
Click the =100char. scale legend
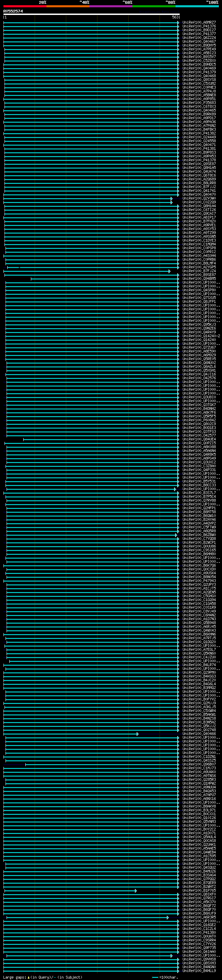coord(165,977)
